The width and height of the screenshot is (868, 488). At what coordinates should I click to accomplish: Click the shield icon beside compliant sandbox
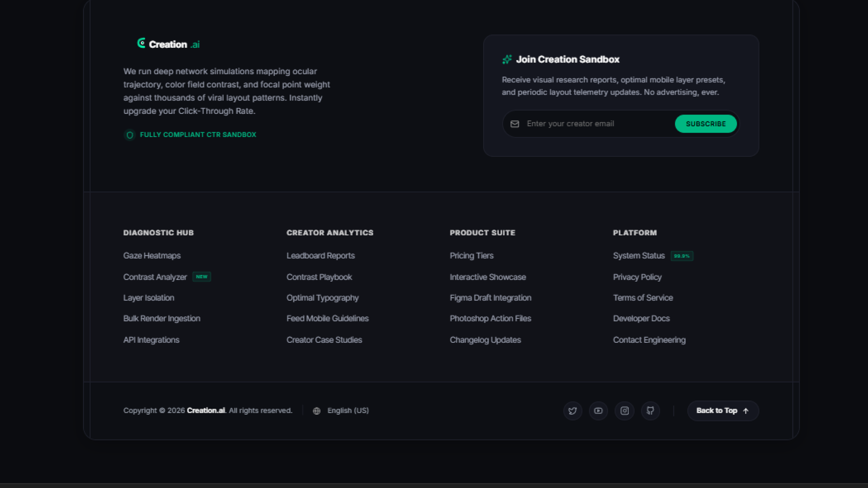tap(130, 135)
